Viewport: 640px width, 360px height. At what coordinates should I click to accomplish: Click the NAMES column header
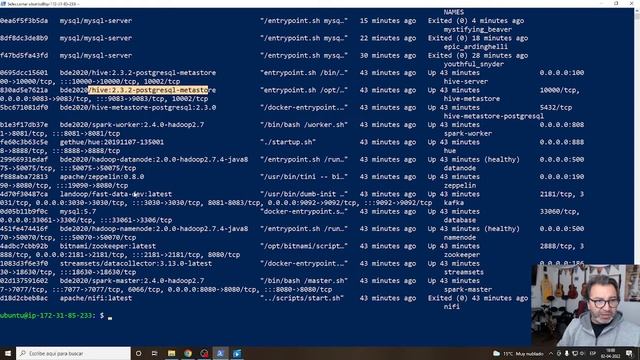(453, 12)
